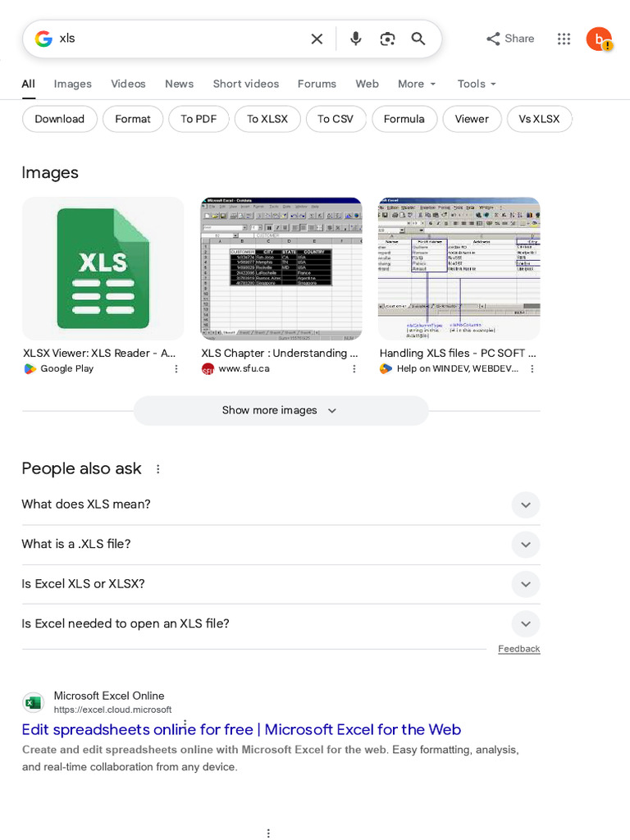Switch to the Videos tab

click(128, 84)
